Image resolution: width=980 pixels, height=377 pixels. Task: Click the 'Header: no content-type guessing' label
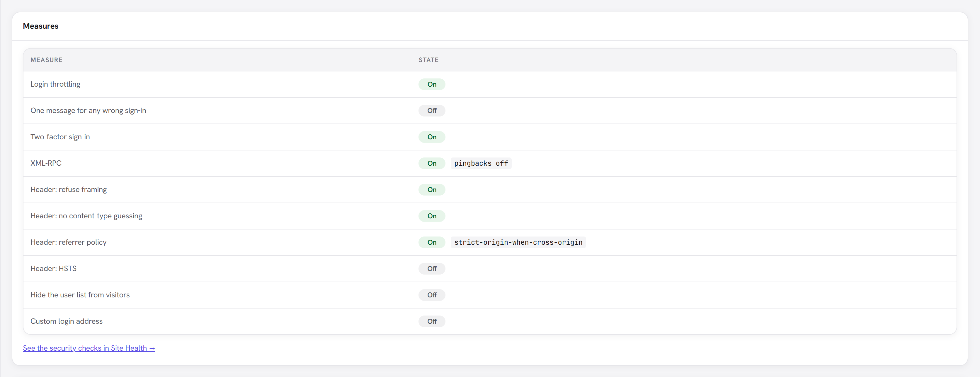point(86,216)
